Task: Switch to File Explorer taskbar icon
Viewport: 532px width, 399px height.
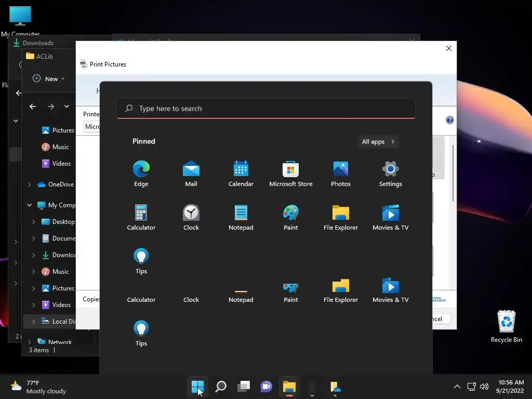Action: 289,387
